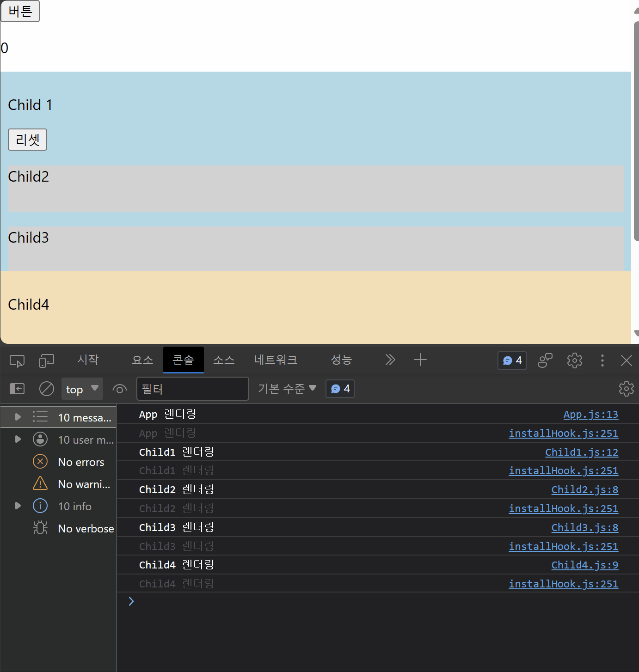Viewport: 639px width, 672px height.
Task: Open the Child2.js:8 source link
Action: click(584, 490)
